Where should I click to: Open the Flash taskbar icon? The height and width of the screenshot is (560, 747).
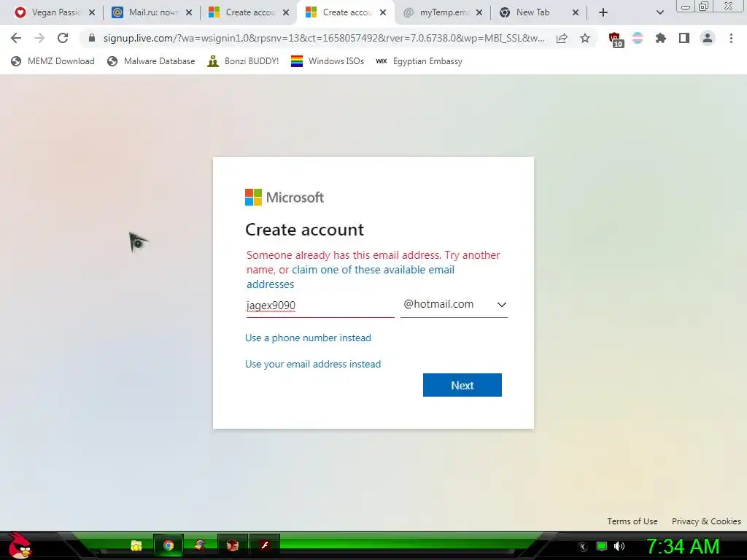click(x=264, y=545)
